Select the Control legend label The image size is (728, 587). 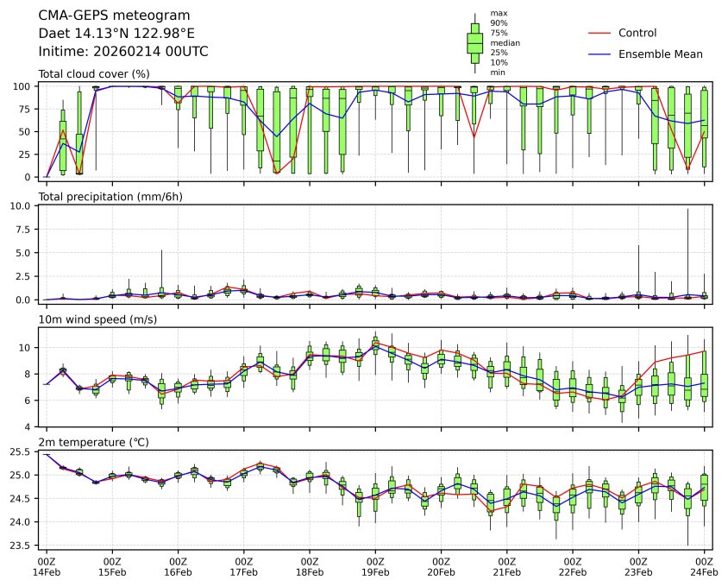pos(637,33)
